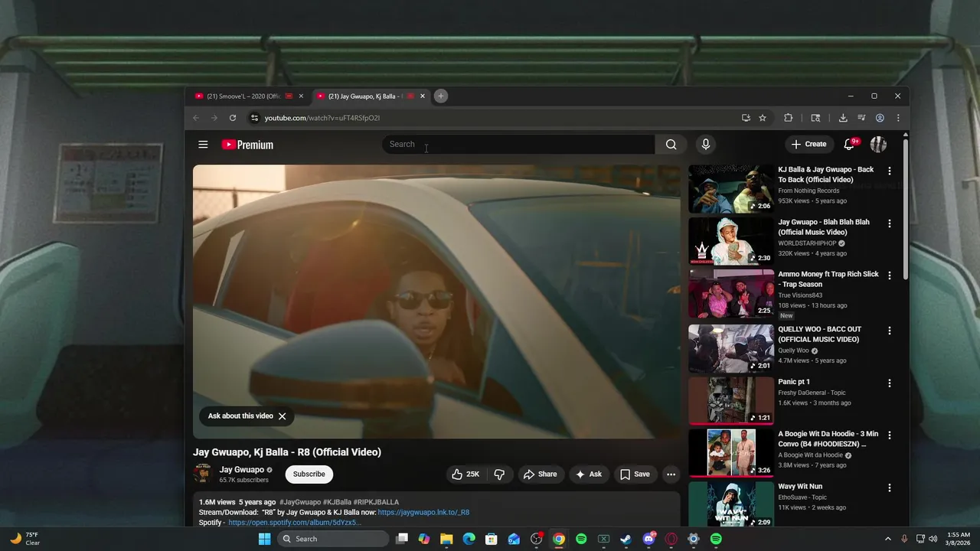Open the Spotify album link in description
Viewport: 980px width, 551px height.
295,523
